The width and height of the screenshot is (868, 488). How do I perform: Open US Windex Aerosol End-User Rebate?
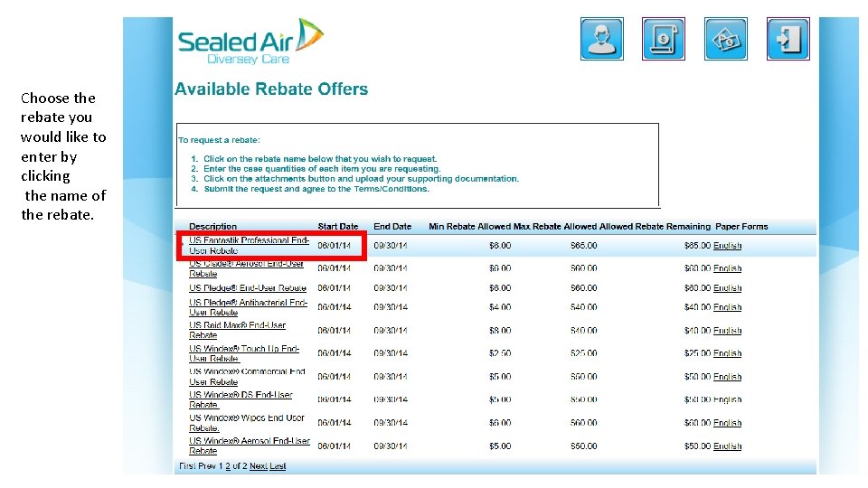coord(250,446)
